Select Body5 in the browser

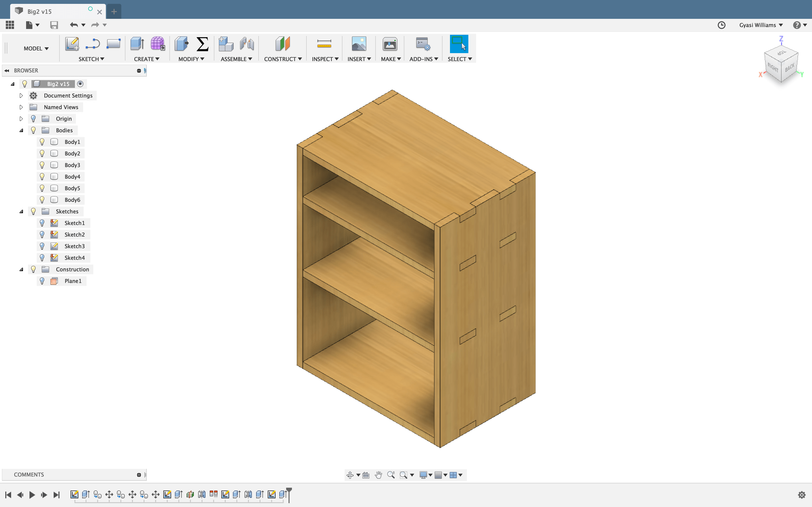72,188
